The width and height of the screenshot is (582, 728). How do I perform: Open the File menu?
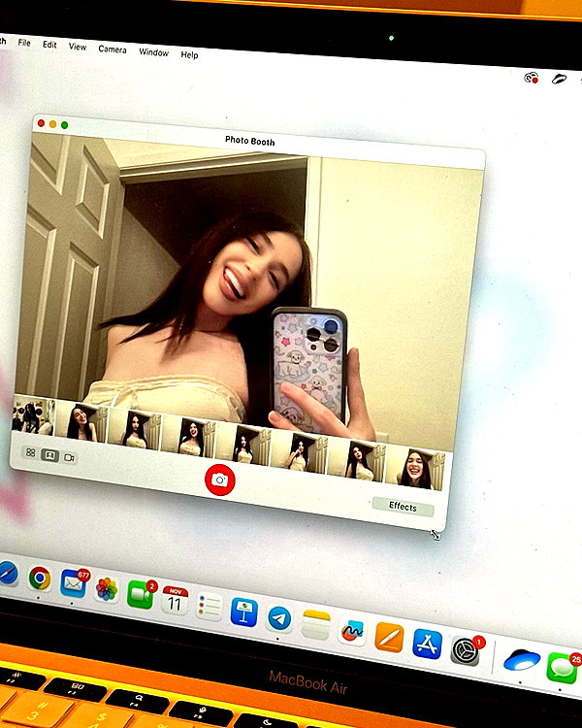coord(24,43)
